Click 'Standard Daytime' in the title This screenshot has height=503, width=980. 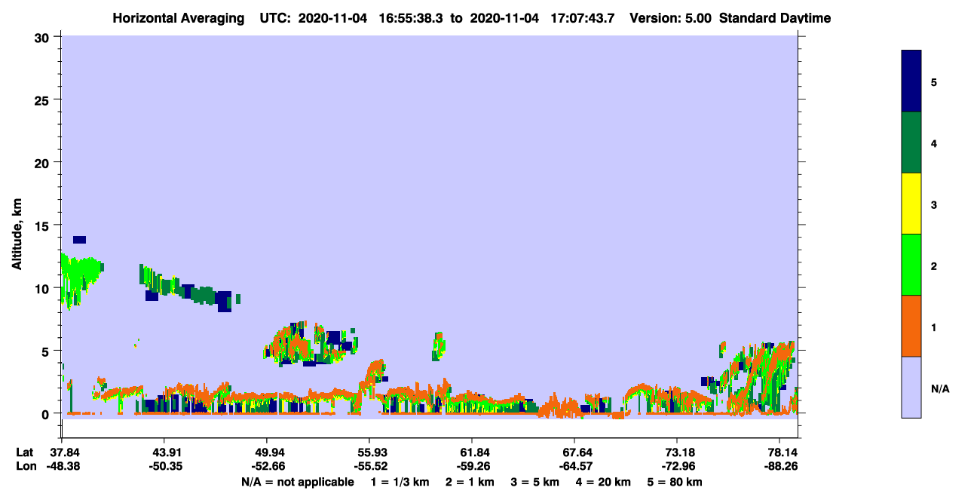click(x=774, y=18)
